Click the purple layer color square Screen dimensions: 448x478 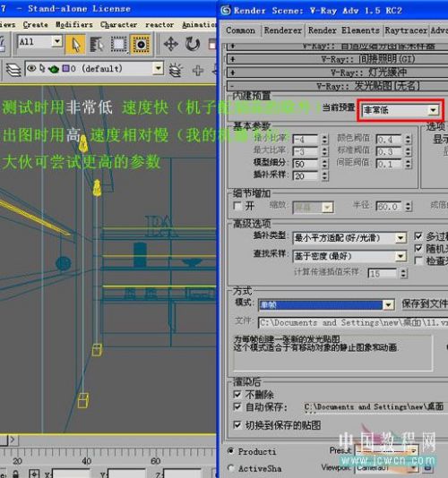coord(65,68)
